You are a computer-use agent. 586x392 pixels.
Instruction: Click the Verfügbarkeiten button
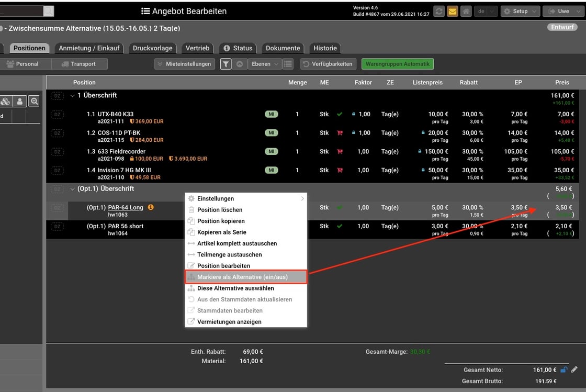coord(329,64)
